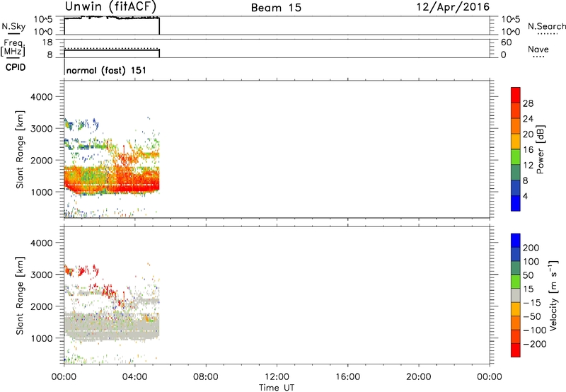566x392 pixels.
Task: Click '4000' on power panel range axis
Action: click(41, 97)
